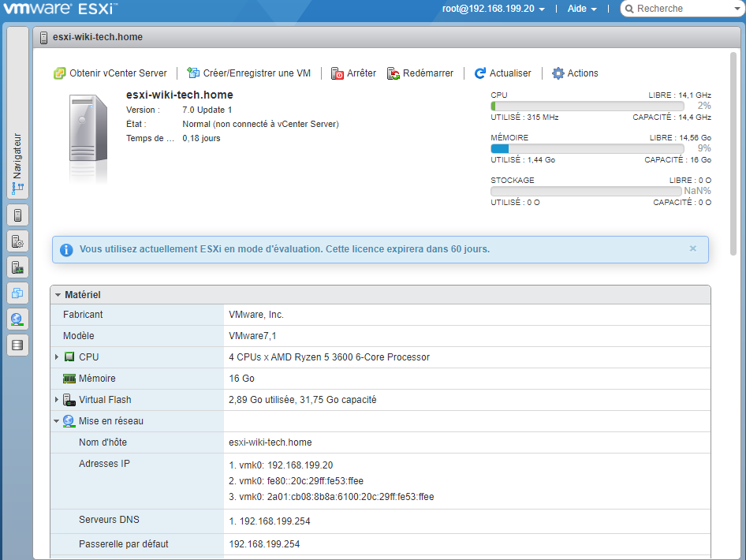The width and height of the screenshot is (746, 560).
Task: Open Virtual Machines from the sidebar icon
Action: click(x=17, y=293)
